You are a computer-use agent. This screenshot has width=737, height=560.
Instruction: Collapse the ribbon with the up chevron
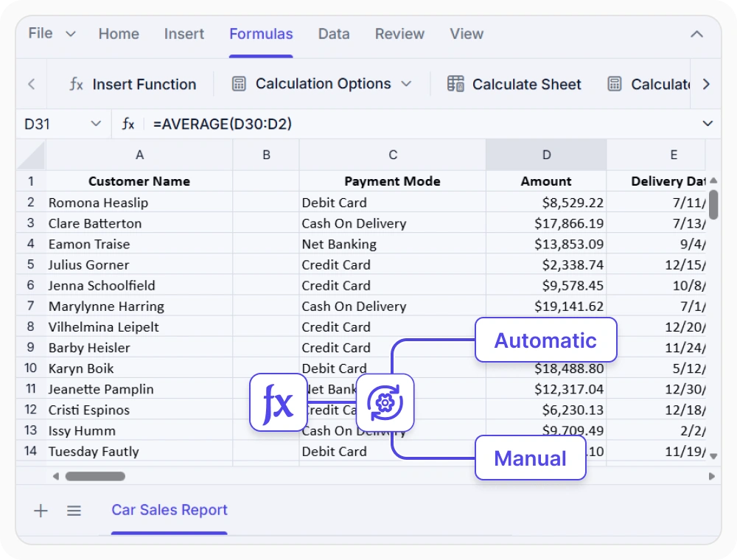click(696, 34)
